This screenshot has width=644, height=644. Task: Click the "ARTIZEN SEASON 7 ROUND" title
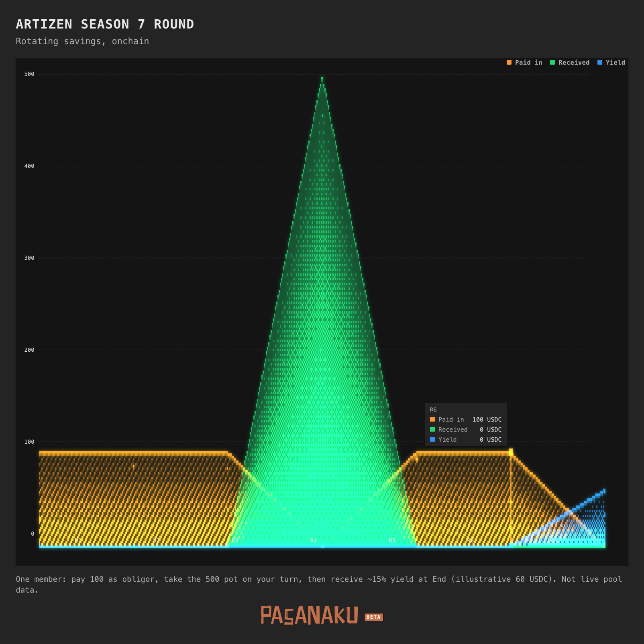pos(105,24)
